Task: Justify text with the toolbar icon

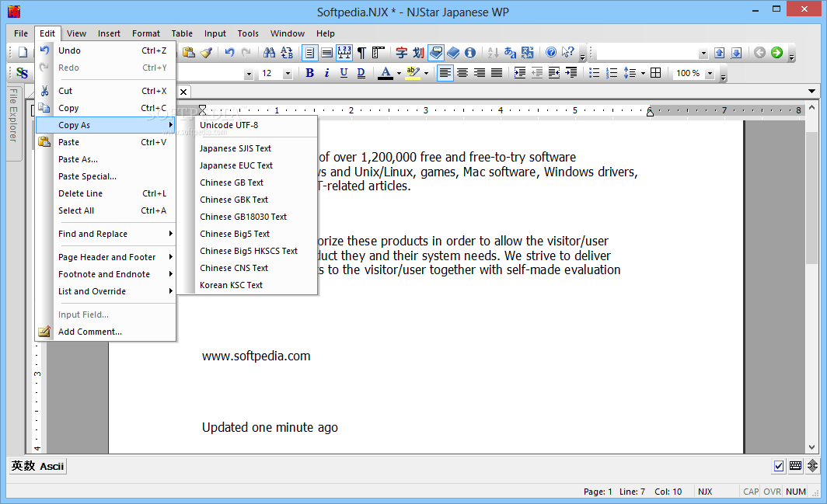Action: point(497,73)
